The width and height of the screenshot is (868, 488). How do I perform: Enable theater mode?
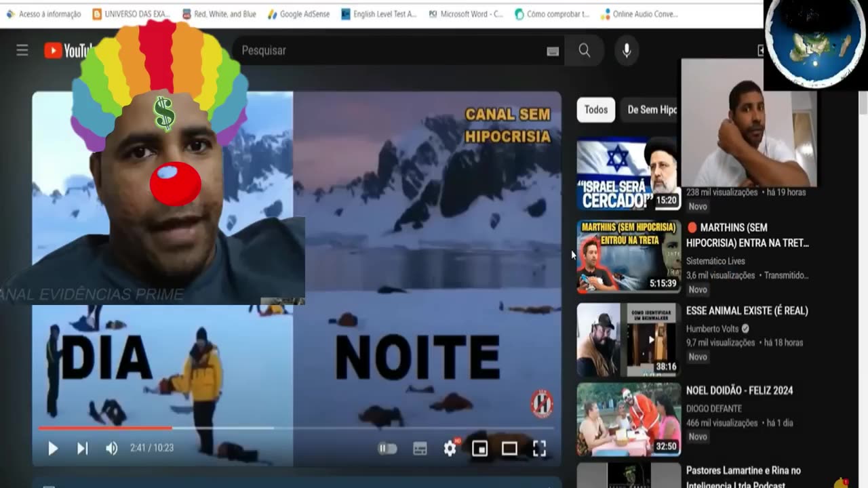click(509, 448)
